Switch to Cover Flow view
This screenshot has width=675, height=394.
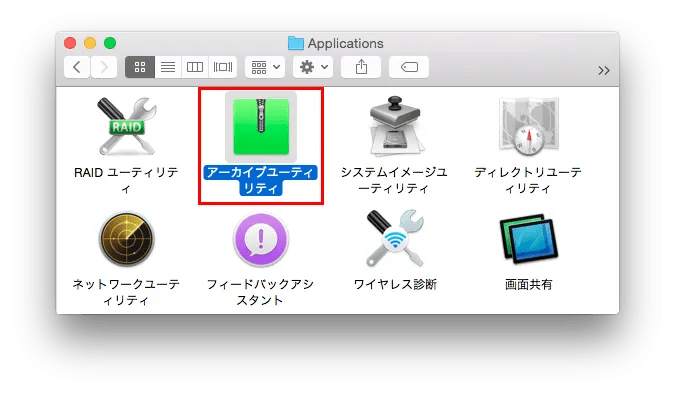coord(223,67)
